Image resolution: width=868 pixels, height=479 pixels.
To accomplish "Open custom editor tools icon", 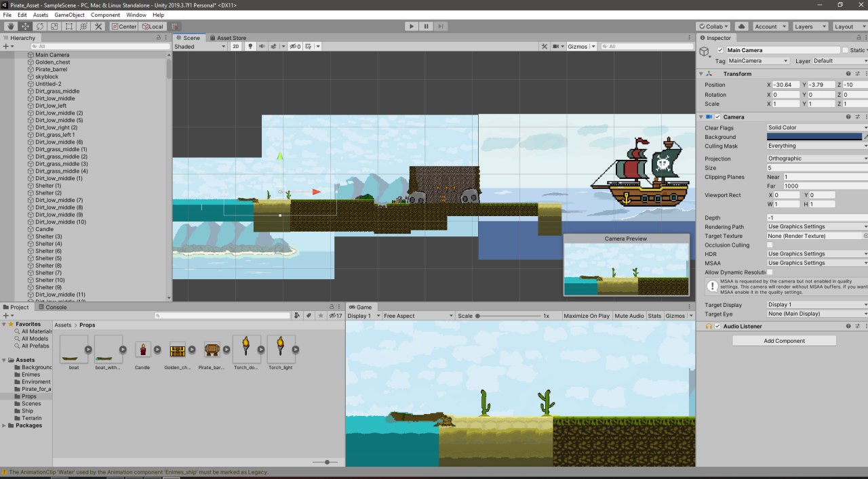I will pyautogui.click(x=98, y=26).
